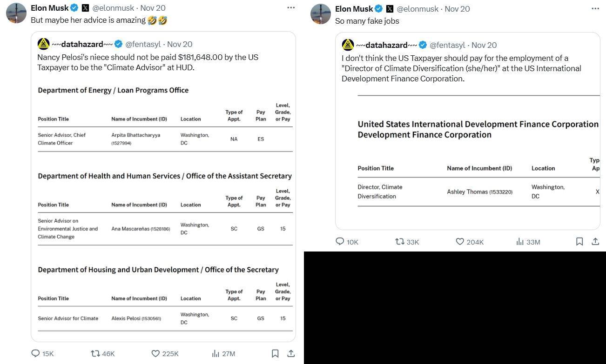Reply to the "So many fake jobs" tweet
The image size is (606, 364).
340,242
